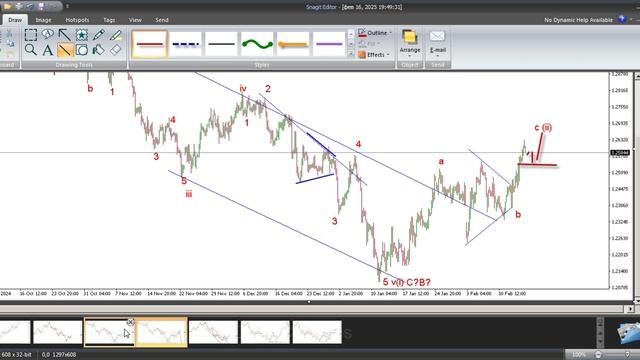Select the Fill paint bucket tool
This screenshot has width=640, height=360.
(99, 50)
